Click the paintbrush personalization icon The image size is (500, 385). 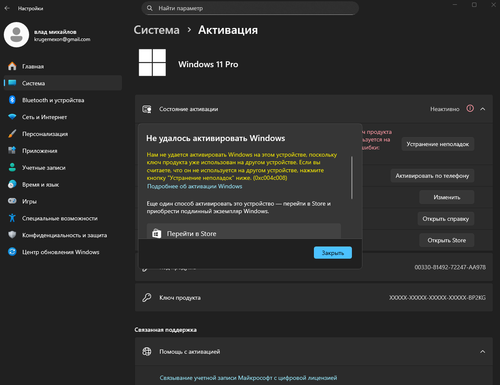pyautogui.click(x=12, y=134)
